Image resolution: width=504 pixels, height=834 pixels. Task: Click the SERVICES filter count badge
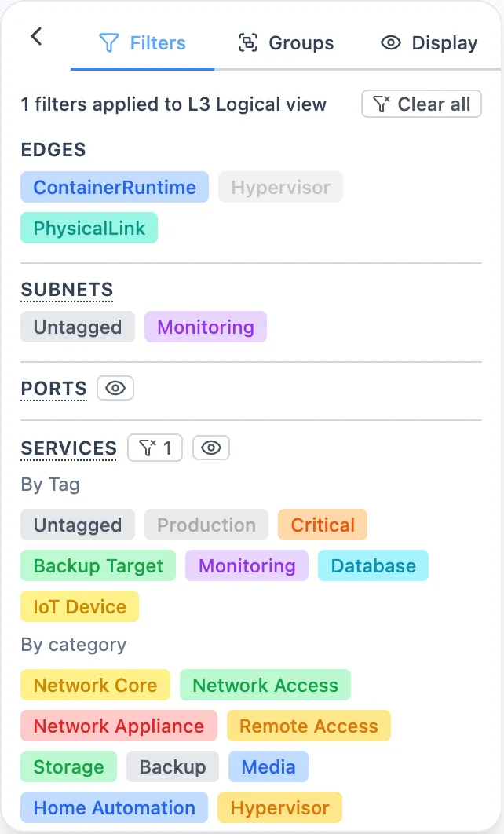pos(155,448)
